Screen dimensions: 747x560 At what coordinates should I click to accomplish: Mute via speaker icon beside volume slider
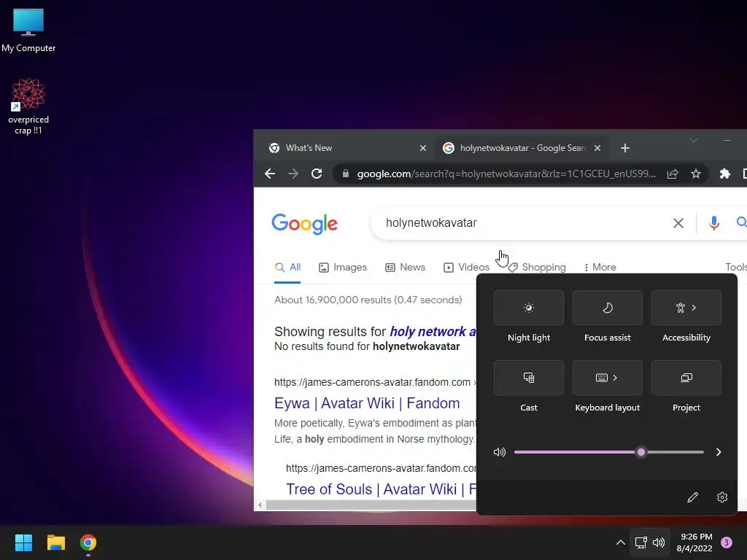(499, 452)
